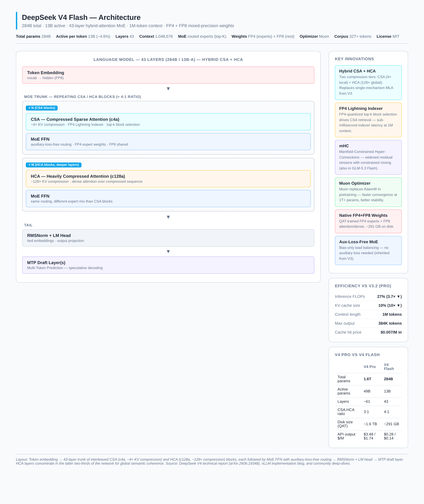Click the TAIL section label
The width and height of the screenshot is (424, 504).
point(28,225)
